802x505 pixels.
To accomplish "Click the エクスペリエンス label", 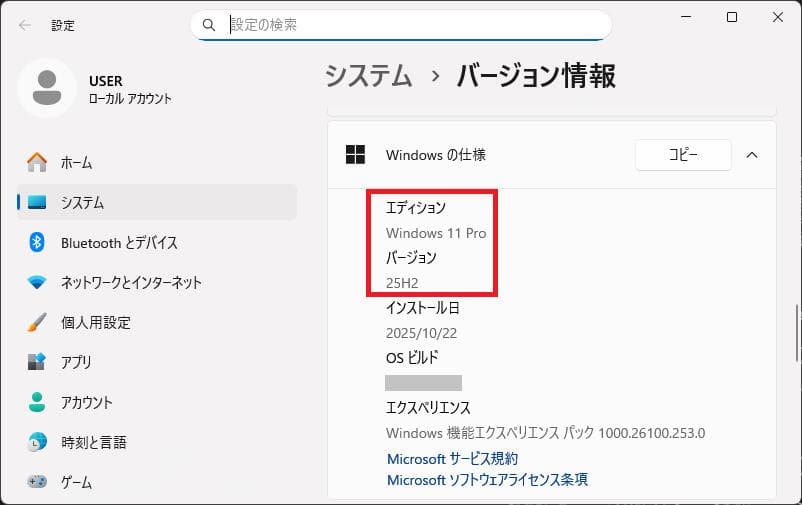I will click(428, 408).
